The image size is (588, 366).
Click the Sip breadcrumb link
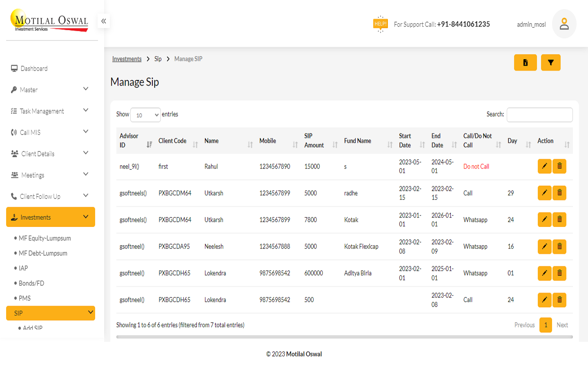coord(158,59)
